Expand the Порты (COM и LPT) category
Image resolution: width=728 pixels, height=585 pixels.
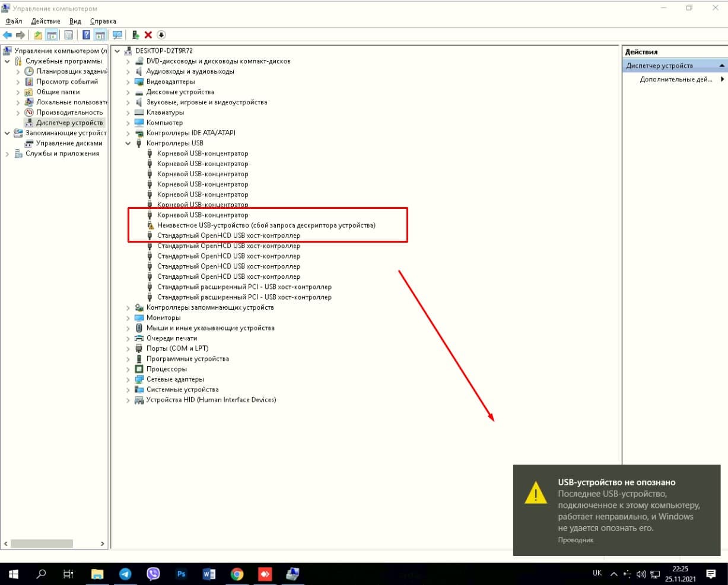[128, 349]
